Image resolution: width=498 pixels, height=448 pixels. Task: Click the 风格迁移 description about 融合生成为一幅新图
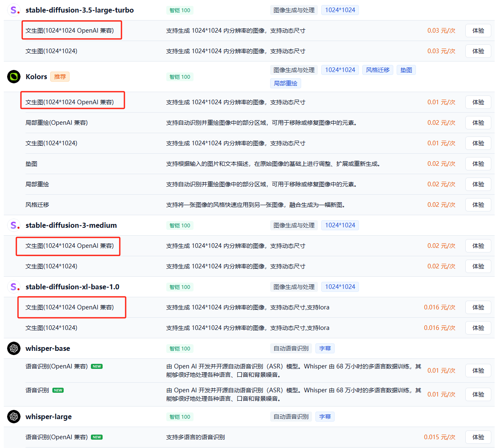coord(255,205)
